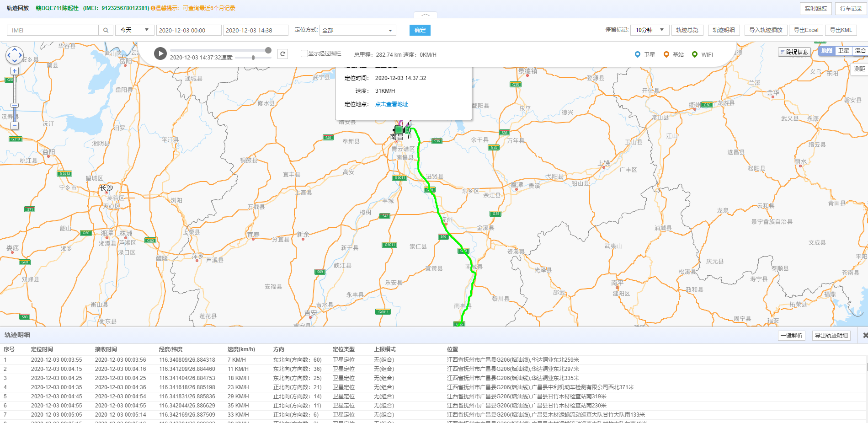Click the 经度/纬度 column header
868x423 pixels.
[x=171, y=349]
